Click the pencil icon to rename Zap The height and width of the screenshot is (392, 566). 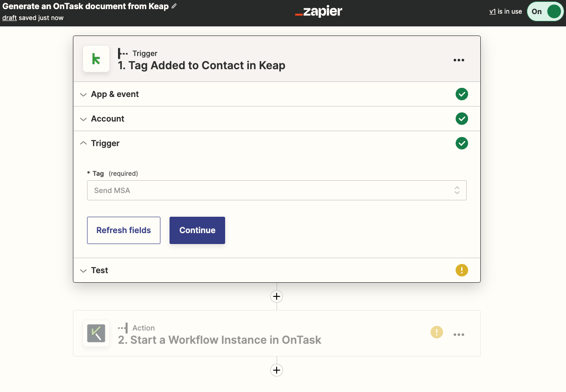[x=174, y=6]
